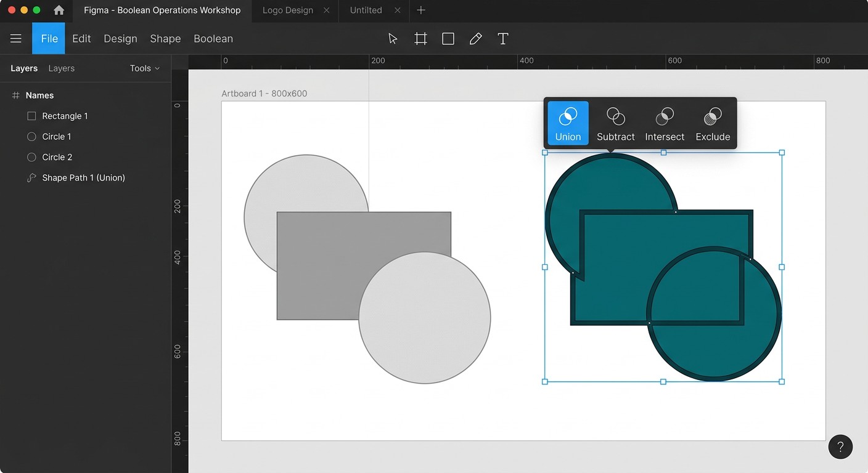Viewport: 868px width, 473px height.
Task: Open the Shape menu
Action: 165,39
